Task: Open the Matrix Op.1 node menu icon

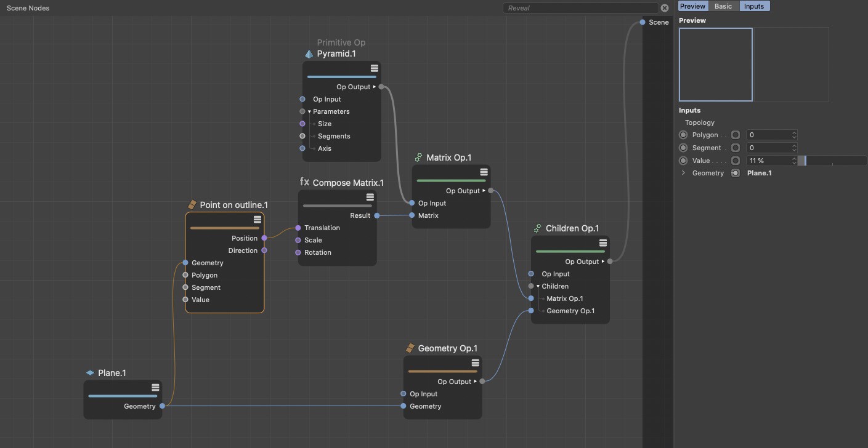Action: tap(484, 172)
